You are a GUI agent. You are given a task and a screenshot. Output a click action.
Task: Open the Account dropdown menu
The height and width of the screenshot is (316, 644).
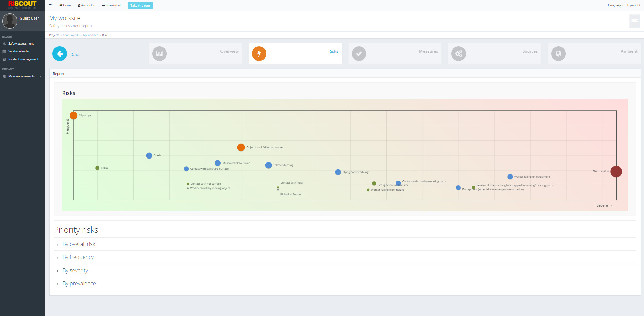pos(86,5)
